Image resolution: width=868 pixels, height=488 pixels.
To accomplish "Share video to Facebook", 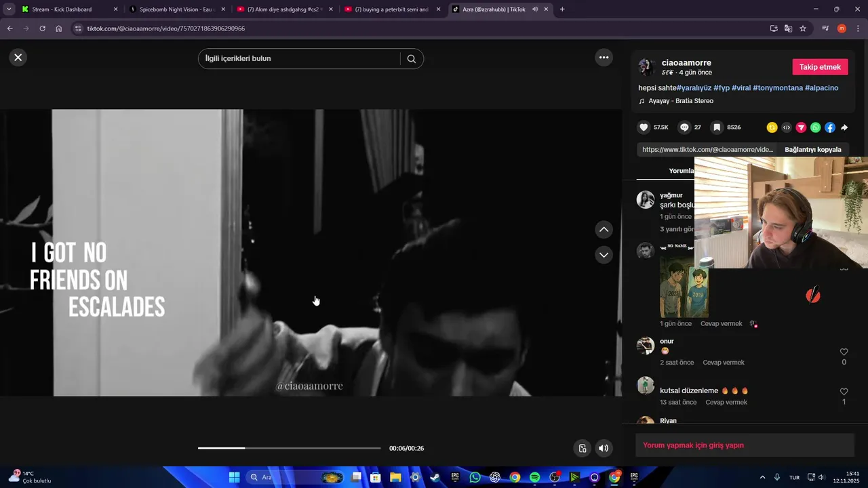I will (829, 127).
